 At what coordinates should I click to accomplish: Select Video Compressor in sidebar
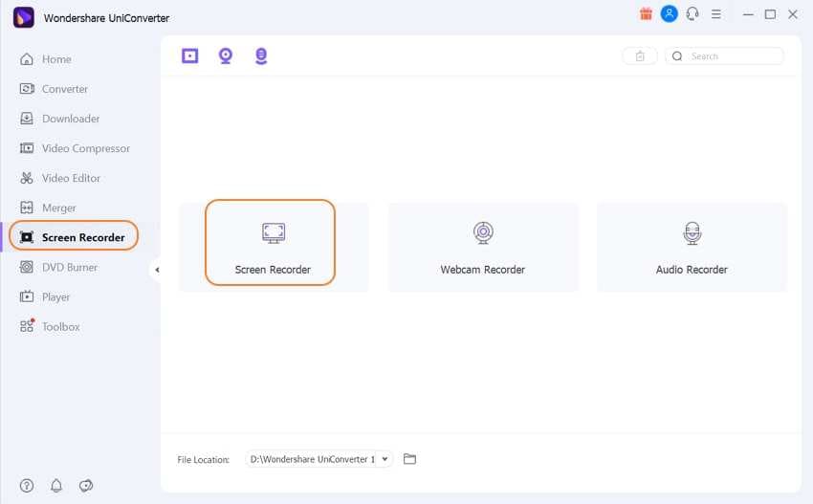[75, 148]
